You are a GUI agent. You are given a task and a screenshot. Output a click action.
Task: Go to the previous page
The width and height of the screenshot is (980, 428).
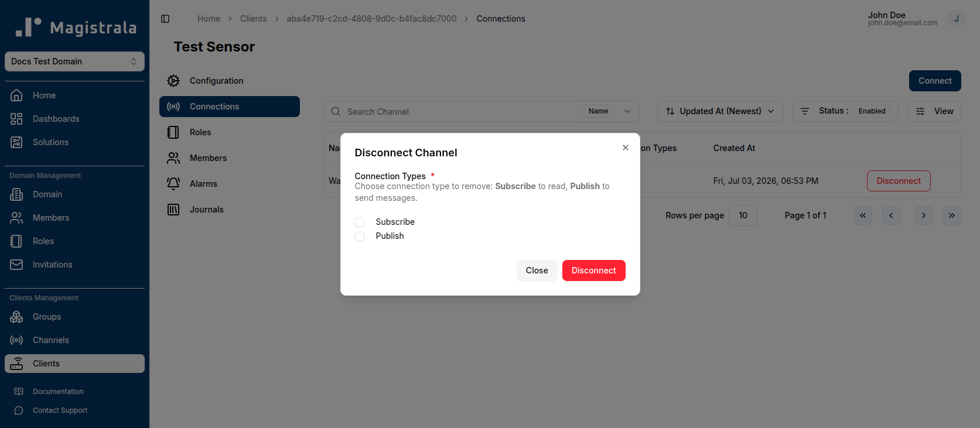(x=891, y=215)
